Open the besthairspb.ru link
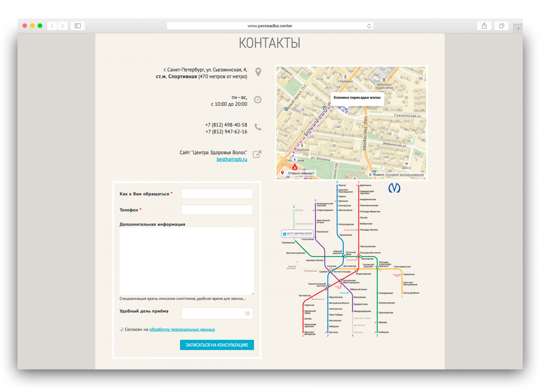Viewport: 543px width, 392px height. [x=232, y=159]
